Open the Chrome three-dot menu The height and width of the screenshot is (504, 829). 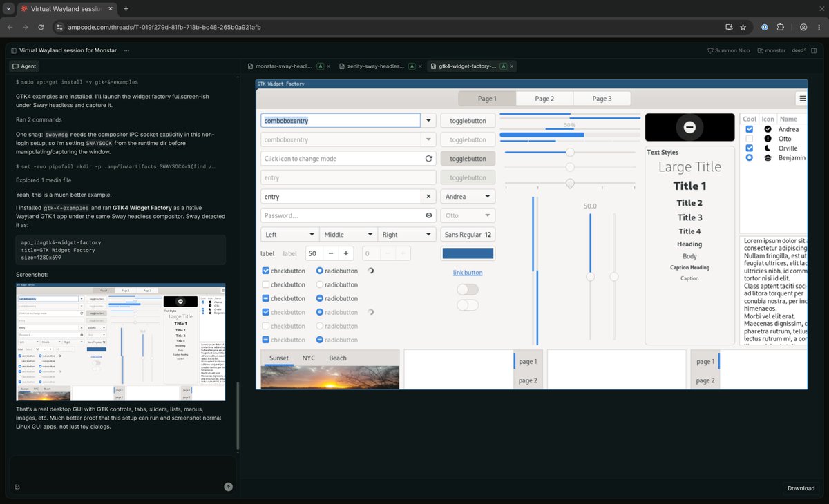click(x=819, y=27)
